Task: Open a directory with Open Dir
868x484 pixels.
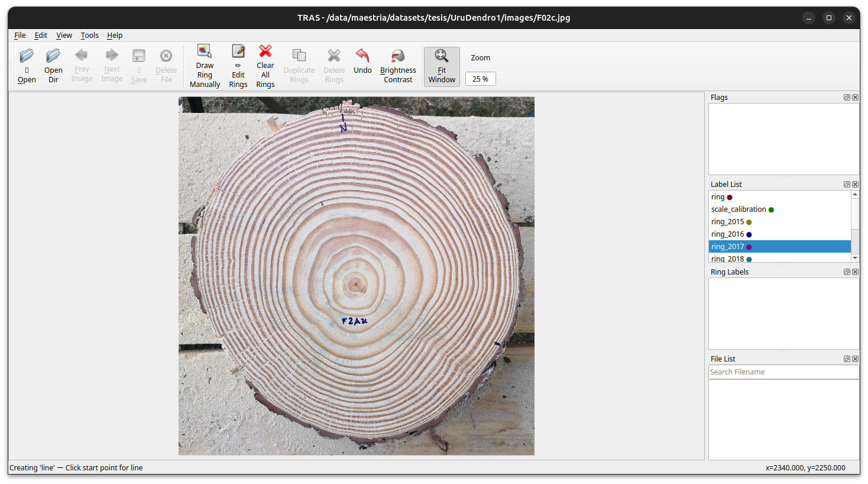Action: [53, 65]
